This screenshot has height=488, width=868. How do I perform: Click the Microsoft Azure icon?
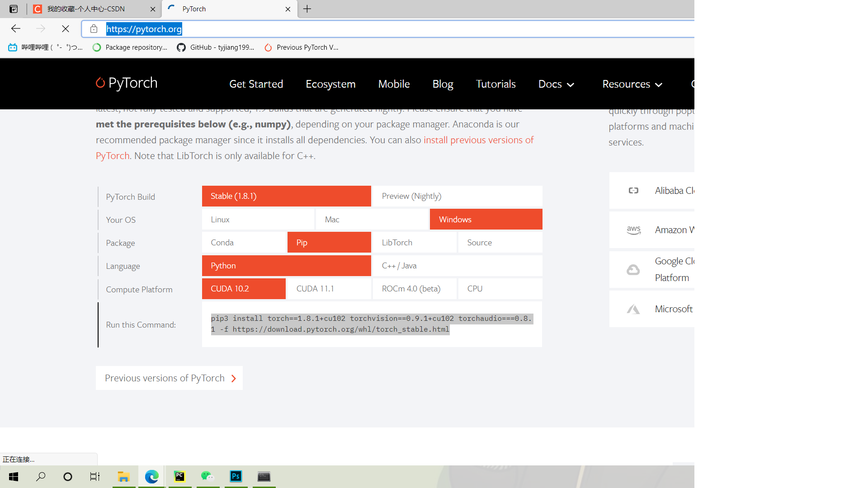(633, 309)
